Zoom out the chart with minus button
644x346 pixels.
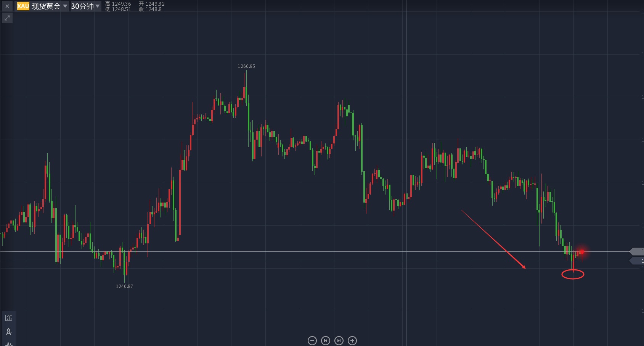click(x=312, y=341)
